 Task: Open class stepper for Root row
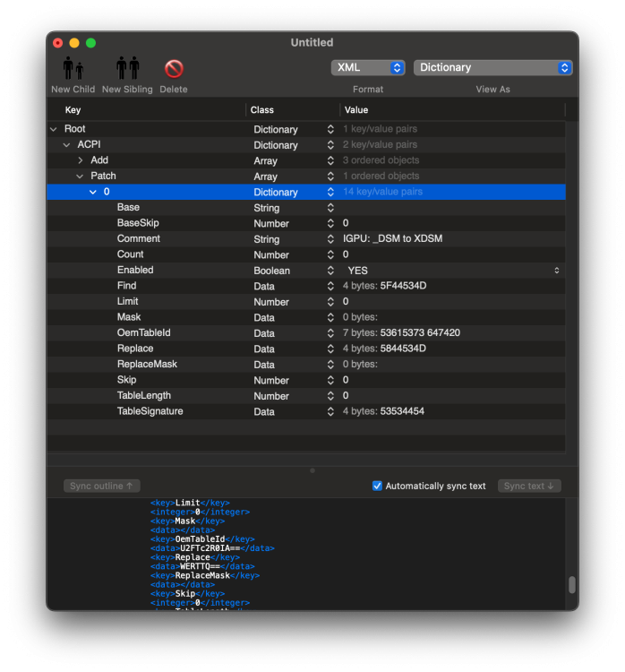330,129
